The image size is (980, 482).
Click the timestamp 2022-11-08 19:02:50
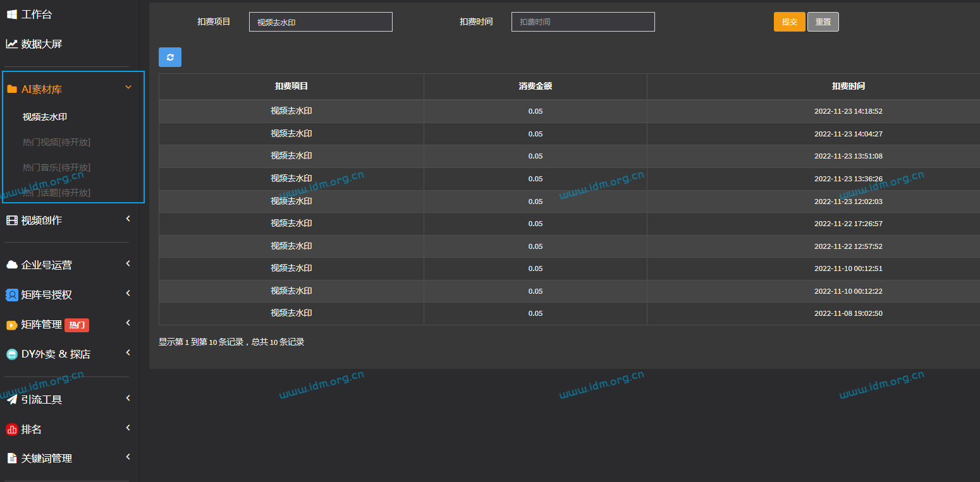tap(848, 313)
